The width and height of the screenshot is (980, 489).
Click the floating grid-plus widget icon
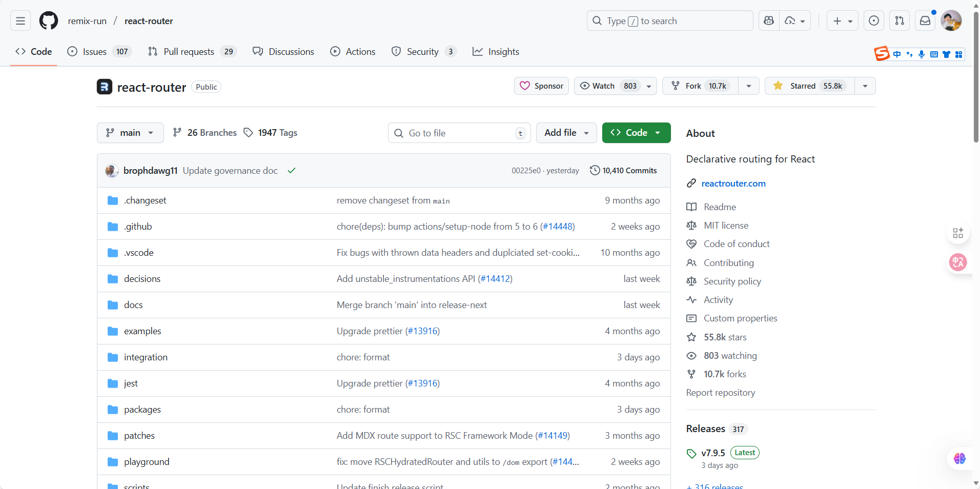(x=958, y=233)
